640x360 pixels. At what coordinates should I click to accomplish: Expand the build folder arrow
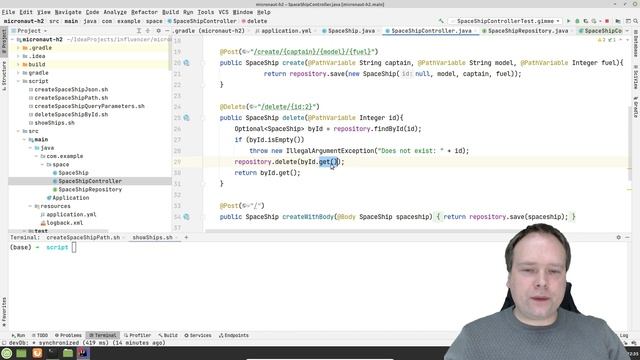coord(18,64)
